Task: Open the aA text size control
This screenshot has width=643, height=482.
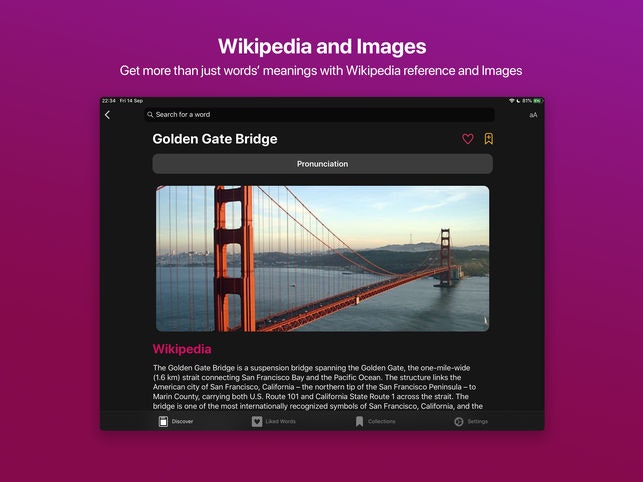Action: click(x=533, y=115)
